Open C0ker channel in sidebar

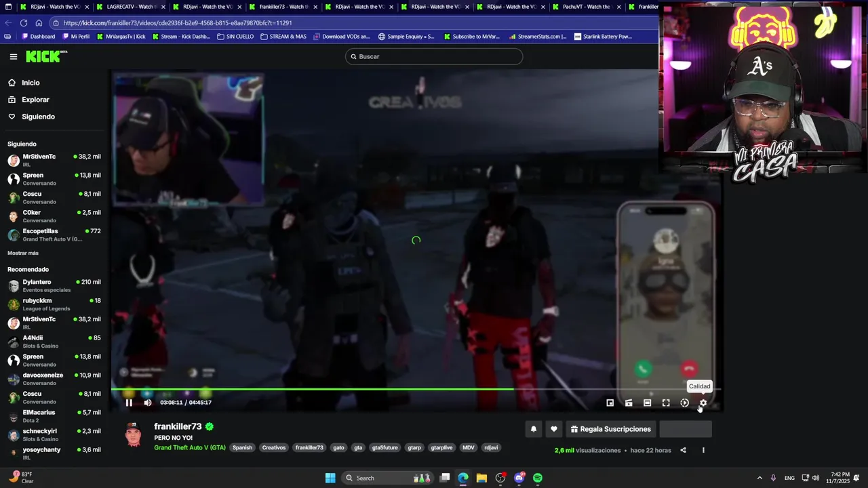pos(54,216)
